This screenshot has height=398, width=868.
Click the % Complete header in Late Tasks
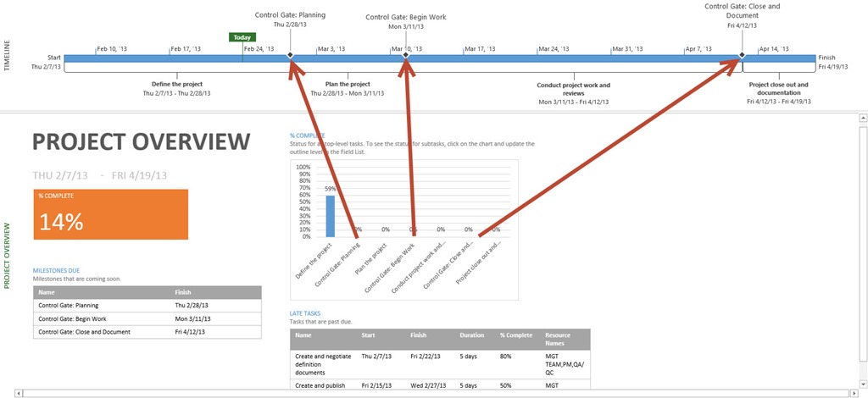tap(516, 335)
